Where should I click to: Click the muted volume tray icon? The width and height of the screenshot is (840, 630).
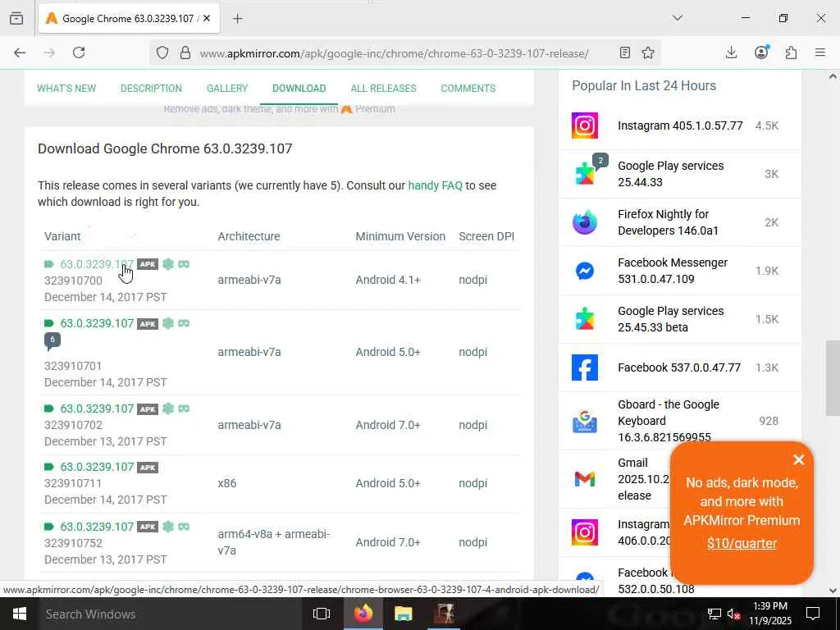733,614
